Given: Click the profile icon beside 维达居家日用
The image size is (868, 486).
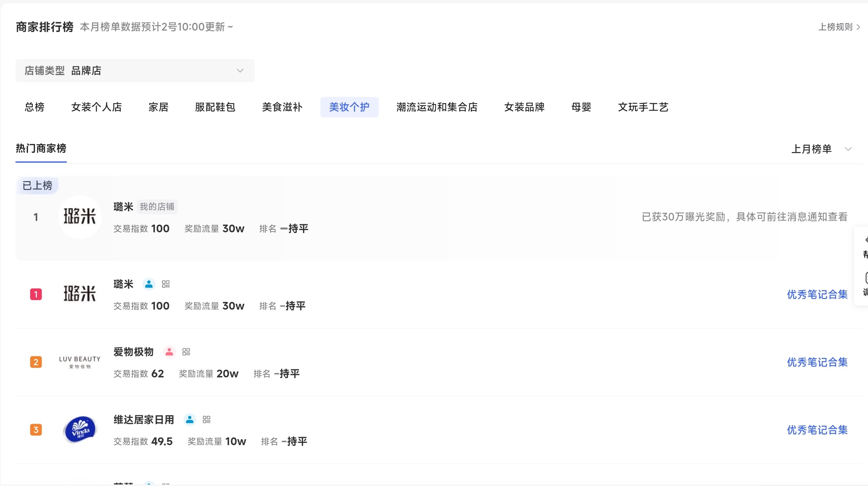Looking at the screenshot, I should pyautogui.click(x=190, y=420).
